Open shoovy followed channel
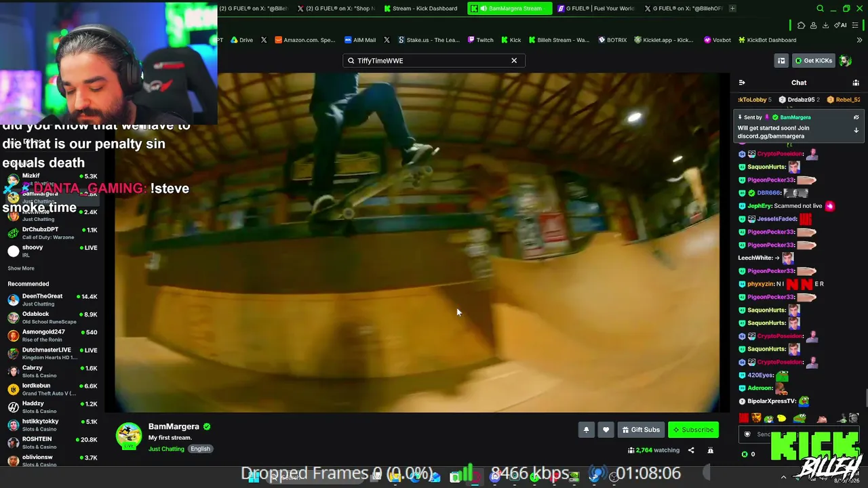This screenshot has height=488, width=868. (53, 251)
